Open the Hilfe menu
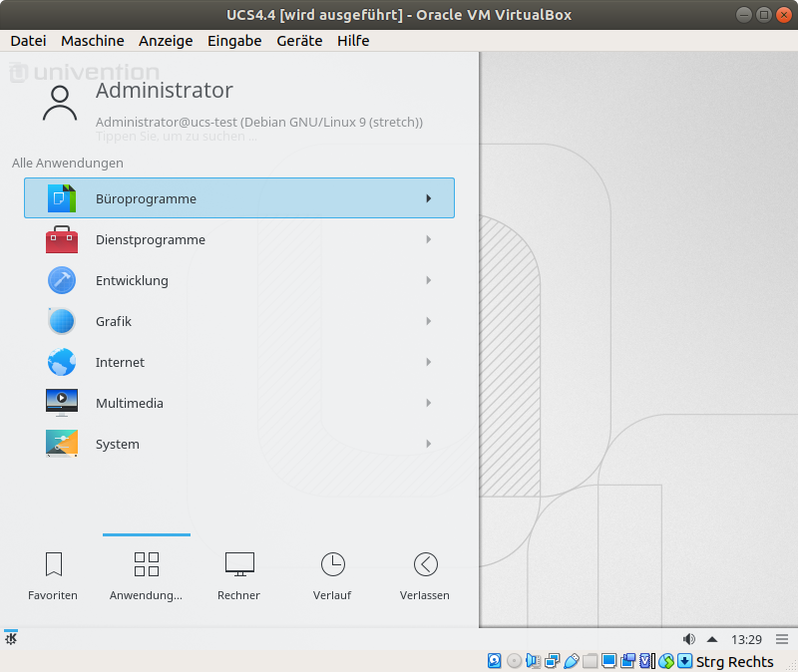 (353, 41)
